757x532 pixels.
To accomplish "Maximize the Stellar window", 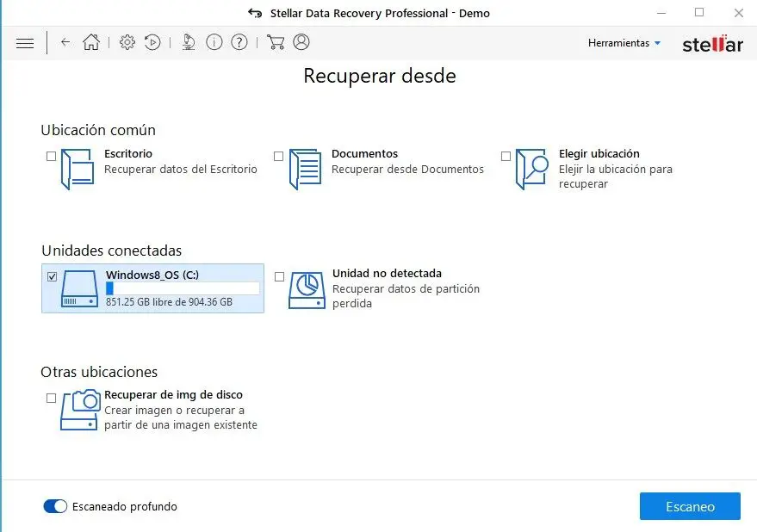I will pyautogui.click(x=699, y=13).
